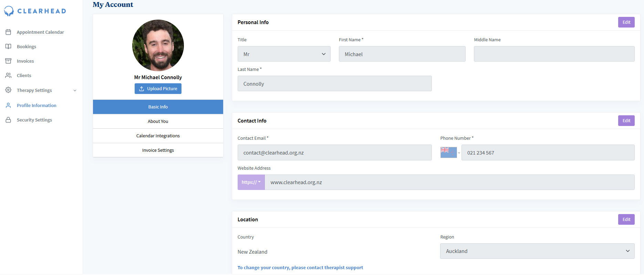The height and width of the screenshot is (275, 644).
Task: Click Edit in the Personal Info section
Action: 626,22
